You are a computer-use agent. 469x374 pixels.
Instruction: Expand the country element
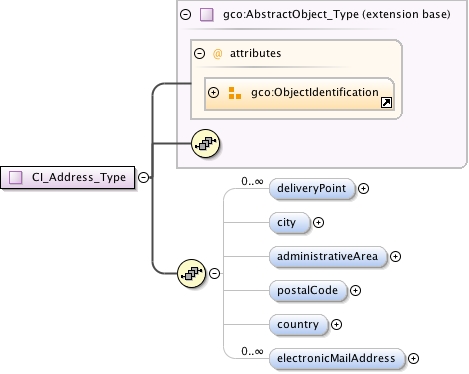click(336, 325)
